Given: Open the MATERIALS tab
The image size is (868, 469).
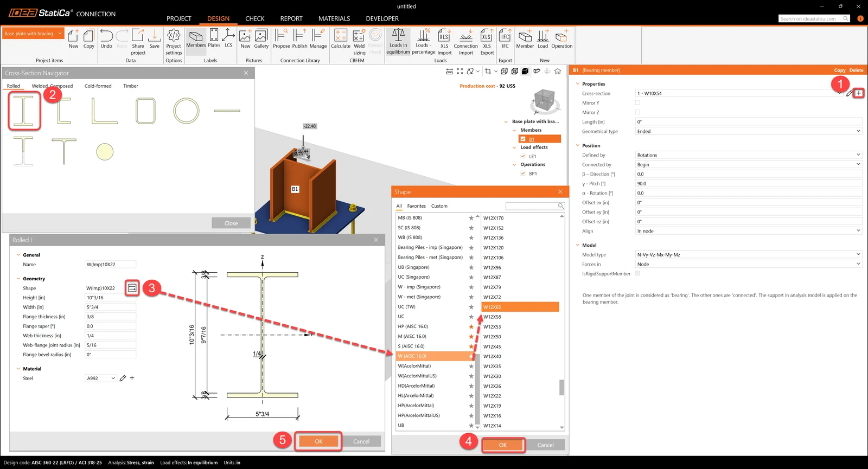Looking at the screenshot, I should point(334,18).
